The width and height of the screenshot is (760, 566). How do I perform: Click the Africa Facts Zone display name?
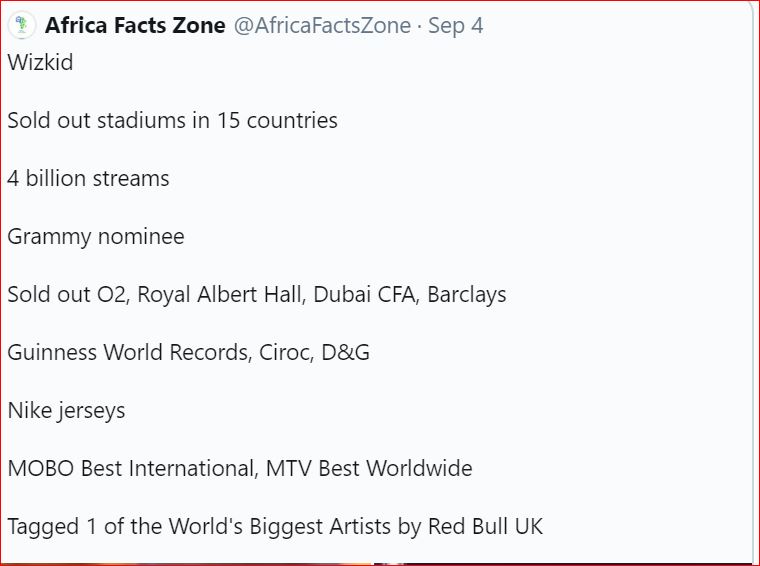135,25
